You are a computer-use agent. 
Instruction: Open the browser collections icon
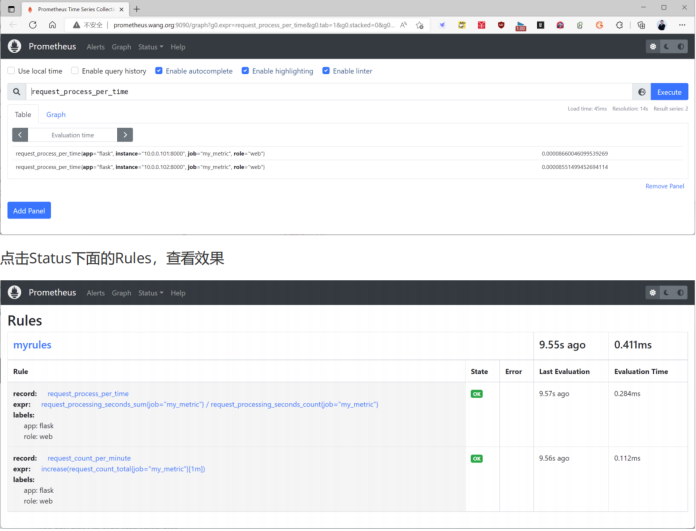tap(641, 25)
